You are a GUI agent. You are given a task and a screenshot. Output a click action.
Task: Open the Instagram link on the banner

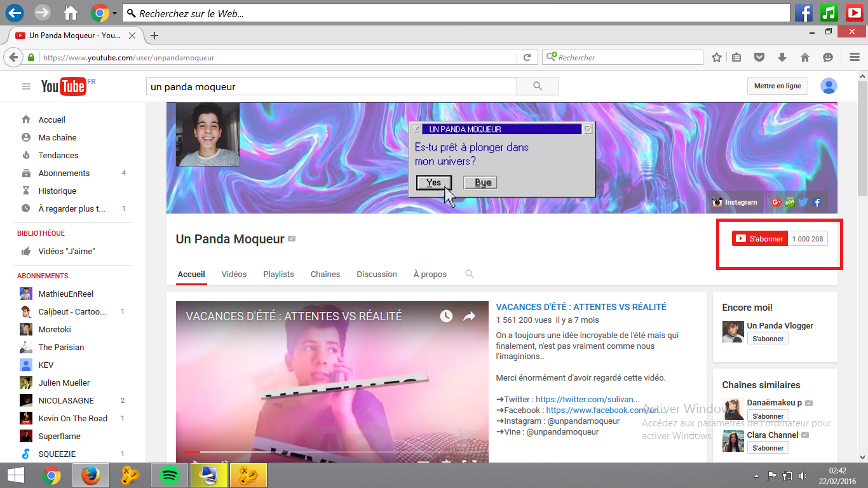point(735,202)
